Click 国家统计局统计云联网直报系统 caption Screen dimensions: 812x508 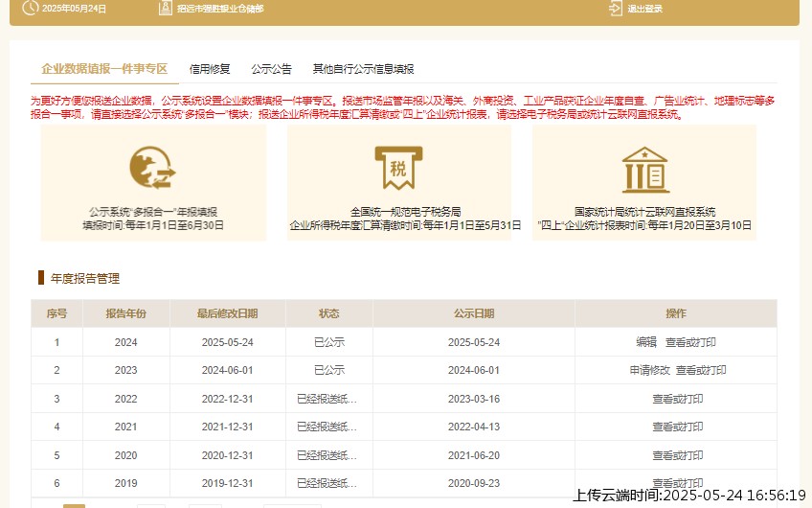pos(644,212)
